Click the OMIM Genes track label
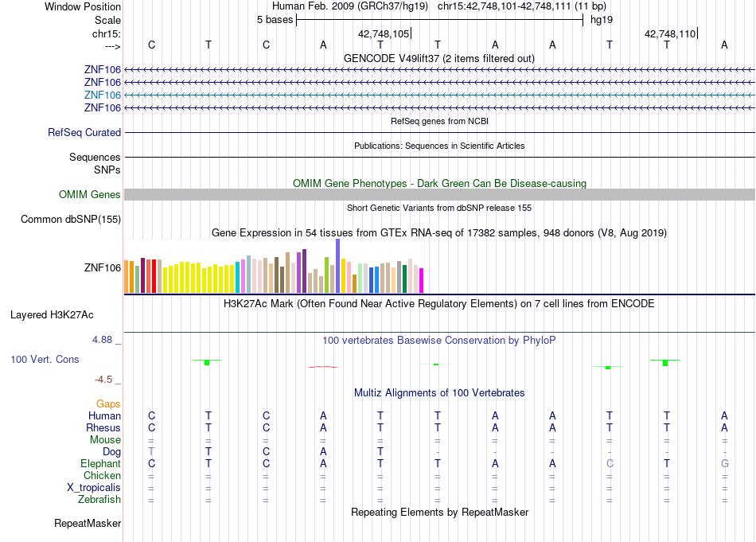Image resolution: width=756 pixels, height=542 pixels. [x=90, y=194]
